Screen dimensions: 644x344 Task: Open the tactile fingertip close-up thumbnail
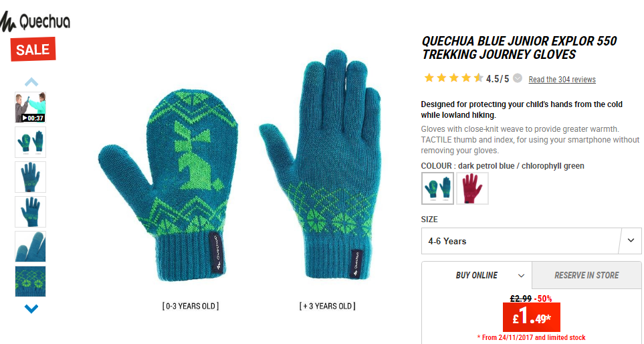(30, 246)
